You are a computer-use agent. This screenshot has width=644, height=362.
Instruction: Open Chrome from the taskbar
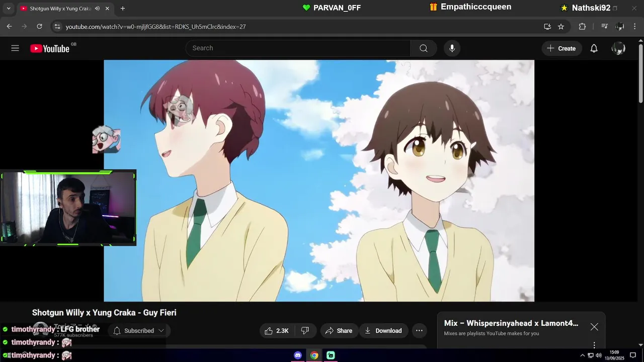(x=314, y=355)
